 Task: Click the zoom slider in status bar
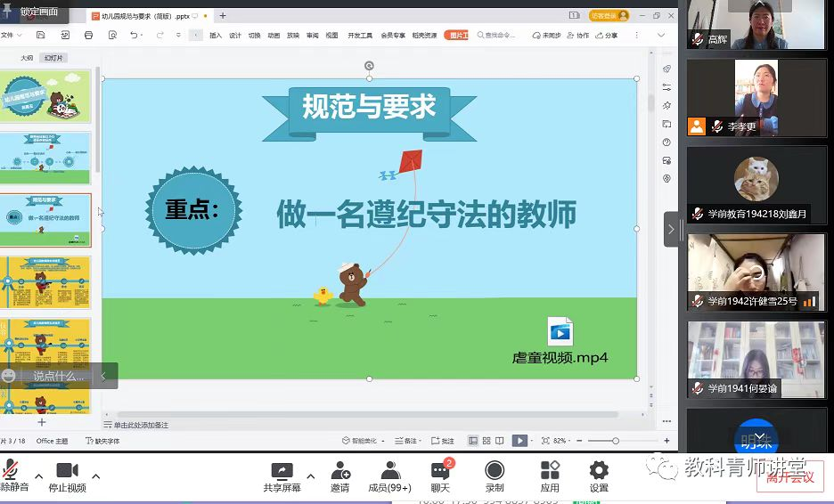(x=615, y=441)
